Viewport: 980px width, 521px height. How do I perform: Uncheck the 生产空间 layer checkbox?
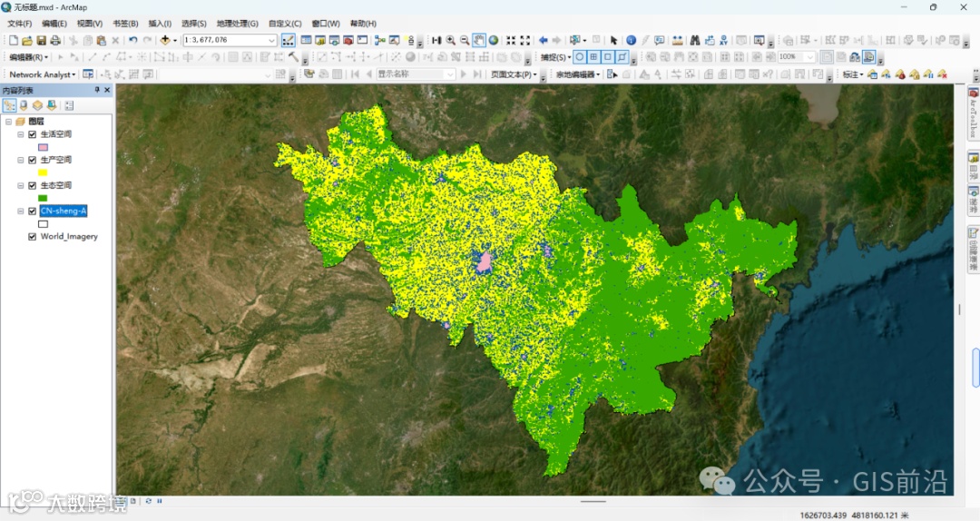tap(33, 160)
